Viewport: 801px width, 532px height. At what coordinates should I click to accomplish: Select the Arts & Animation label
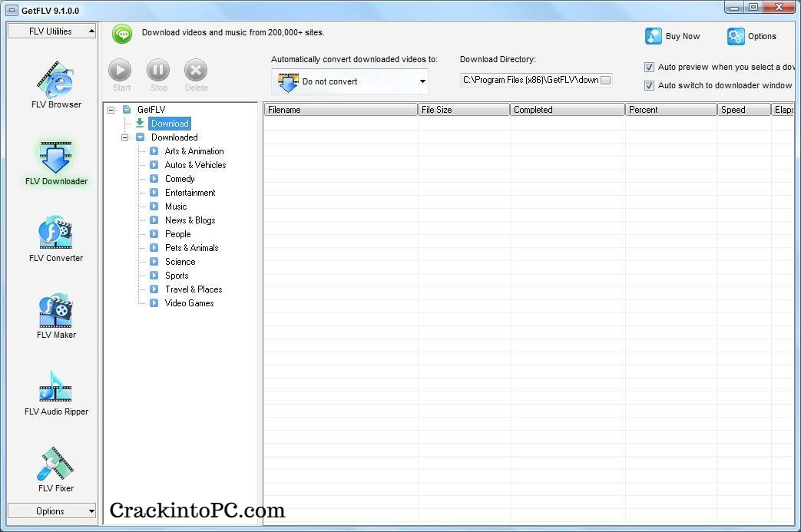tap(194, 151)
